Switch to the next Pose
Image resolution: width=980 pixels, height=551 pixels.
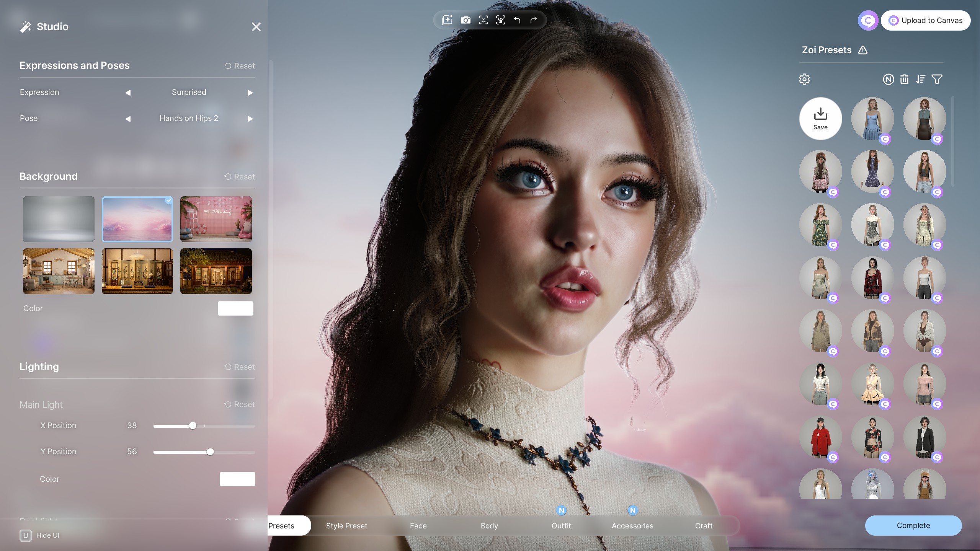[250, 119]
